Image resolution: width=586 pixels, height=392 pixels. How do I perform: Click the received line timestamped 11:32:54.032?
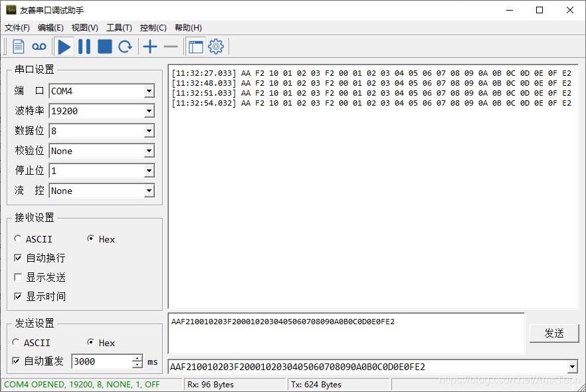[371, 103]
